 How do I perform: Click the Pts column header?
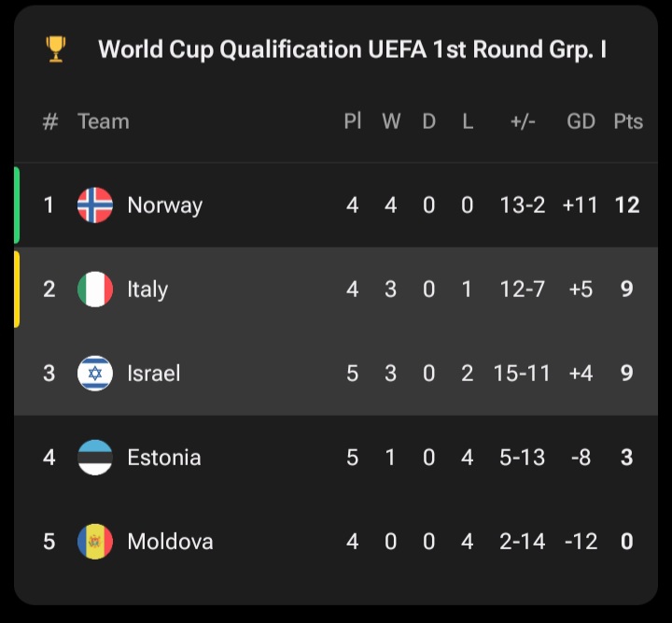[x=628, y=121]
